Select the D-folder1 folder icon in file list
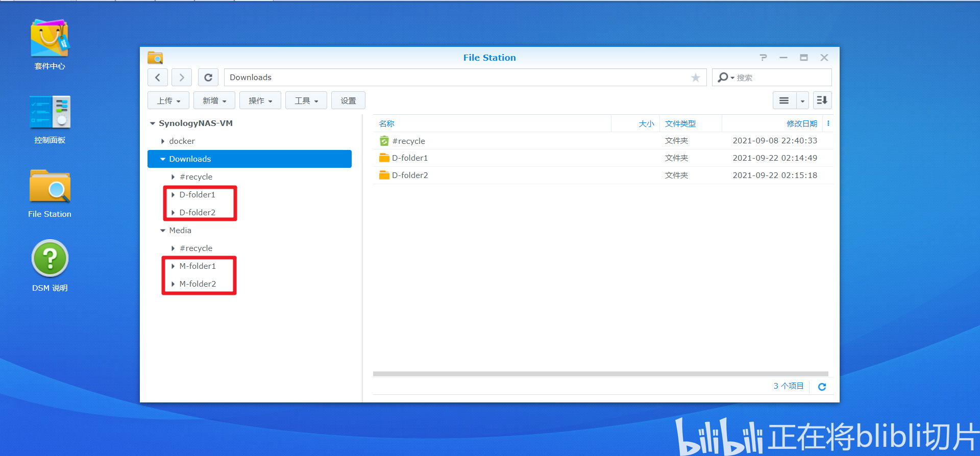The width and height of the screenshot is (980, 456). (384, 158)
